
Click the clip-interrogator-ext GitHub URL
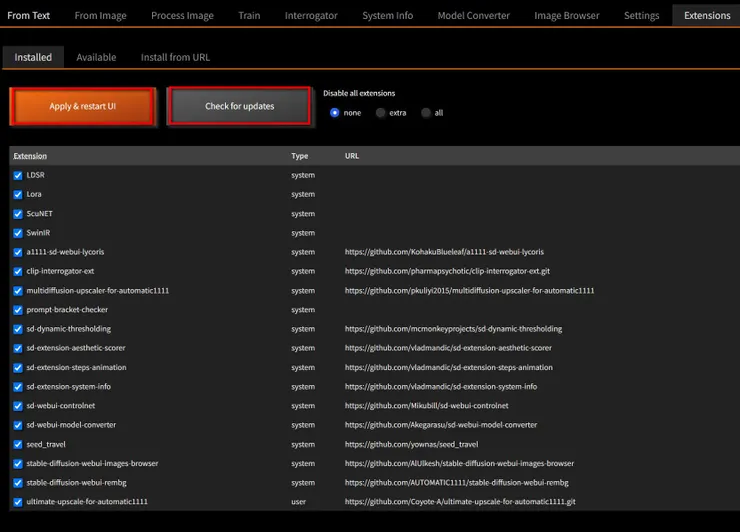[x=447, y=271]
